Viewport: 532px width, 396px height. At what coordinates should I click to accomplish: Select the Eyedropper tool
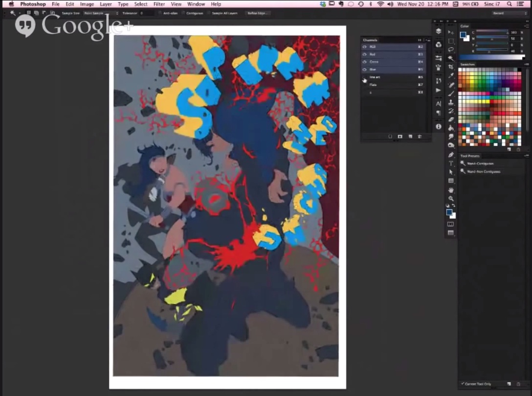[451, 76]
